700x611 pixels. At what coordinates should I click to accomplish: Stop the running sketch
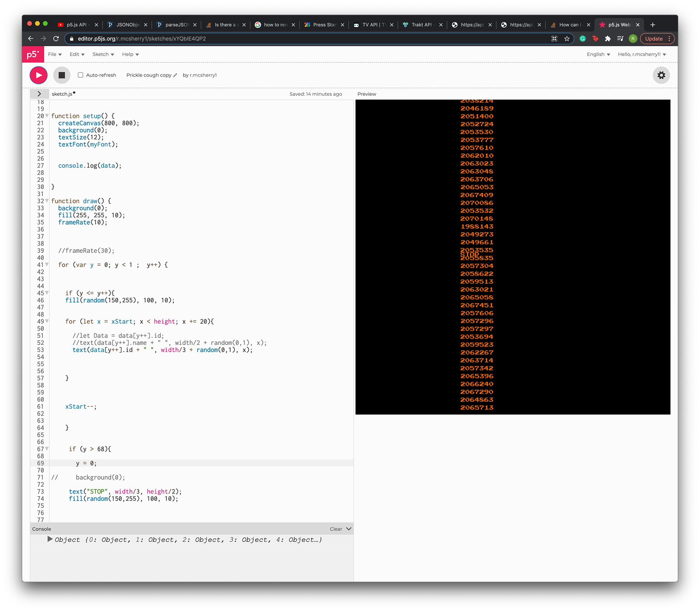click(x=62, y=75)
